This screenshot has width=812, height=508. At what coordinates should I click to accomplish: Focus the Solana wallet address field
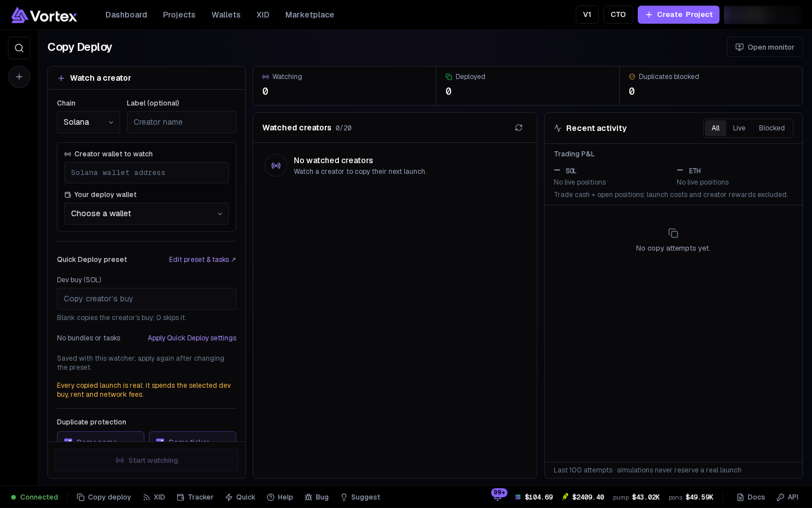coord(147,173)
